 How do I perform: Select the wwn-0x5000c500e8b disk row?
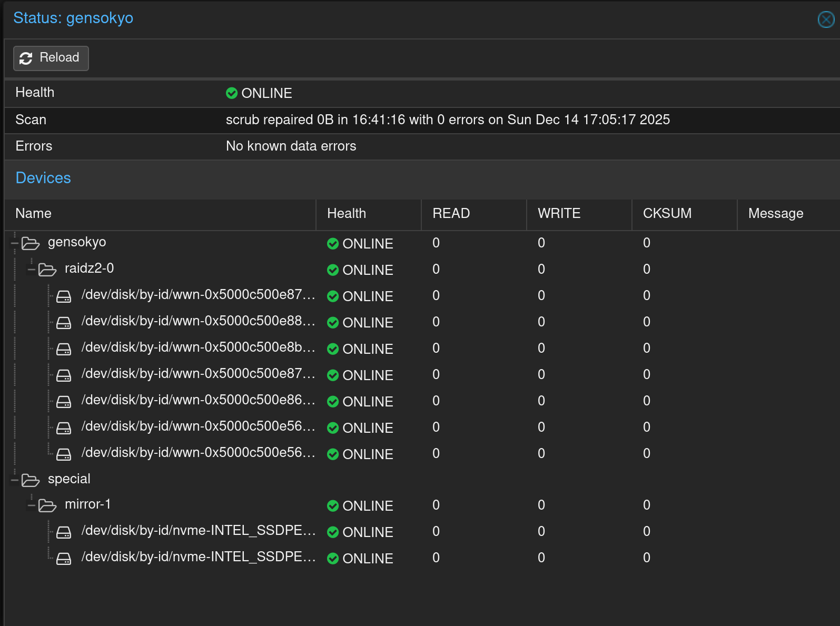422,349
